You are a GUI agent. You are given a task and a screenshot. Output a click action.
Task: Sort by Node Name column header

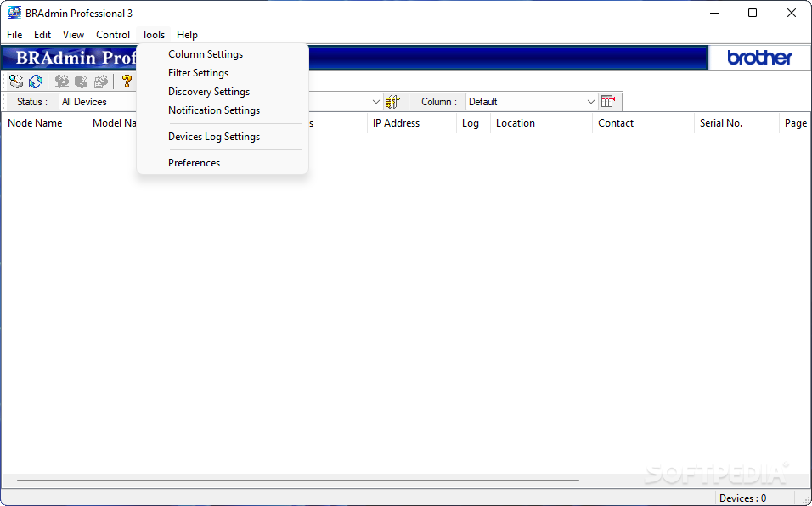[x=44, y=123]
